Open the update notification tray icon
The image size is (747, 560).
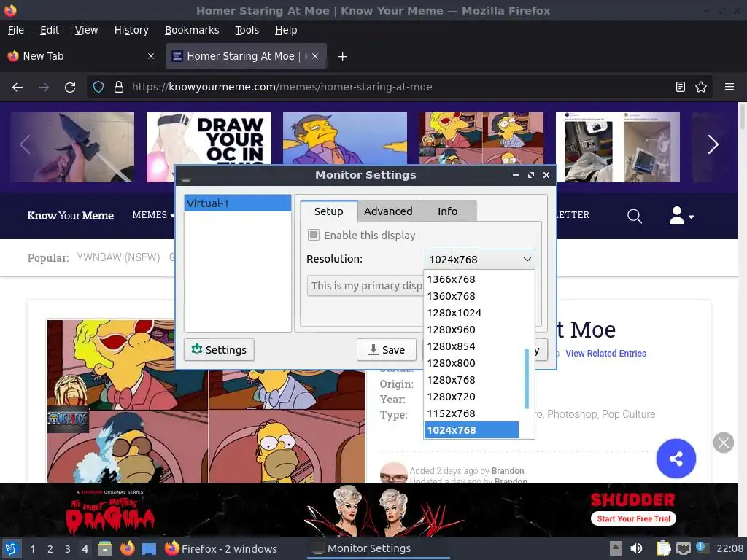(701, 548)
